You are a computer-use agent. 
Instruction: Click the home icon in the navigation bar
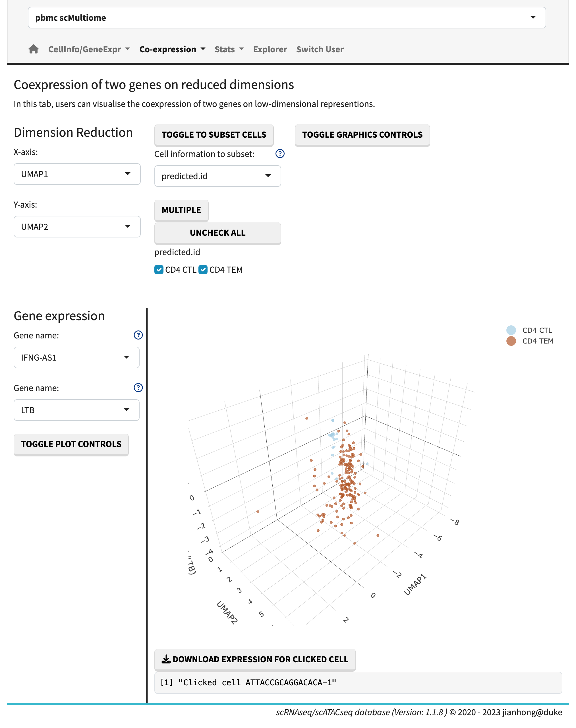[x=34, y=49]
